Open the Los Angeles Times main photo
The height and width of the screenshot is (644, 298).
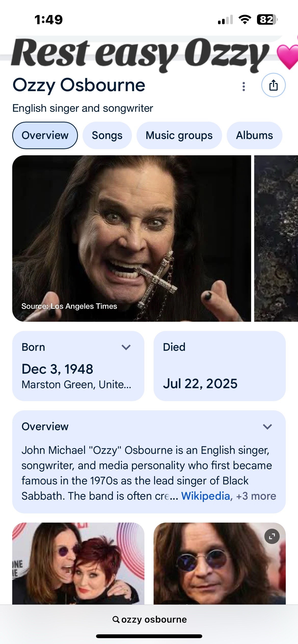click(x=131, y=238)
